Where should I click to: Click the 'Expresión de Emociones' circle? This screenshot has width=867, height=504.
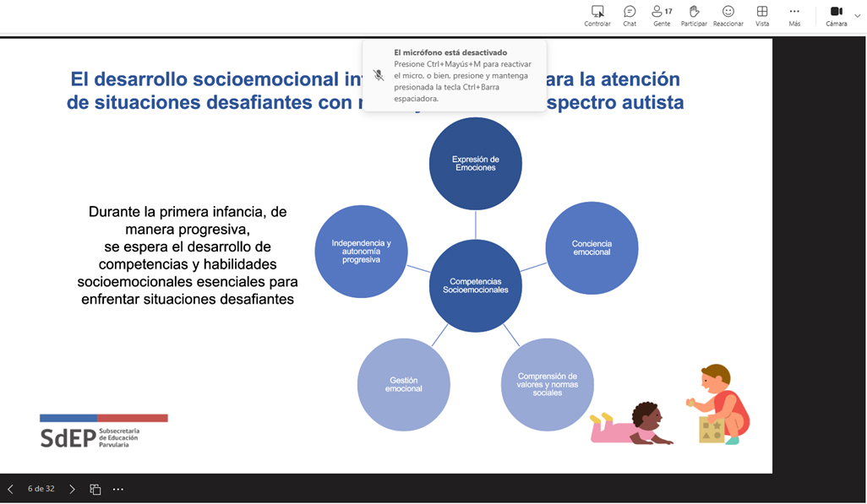(x=476, y=163)
